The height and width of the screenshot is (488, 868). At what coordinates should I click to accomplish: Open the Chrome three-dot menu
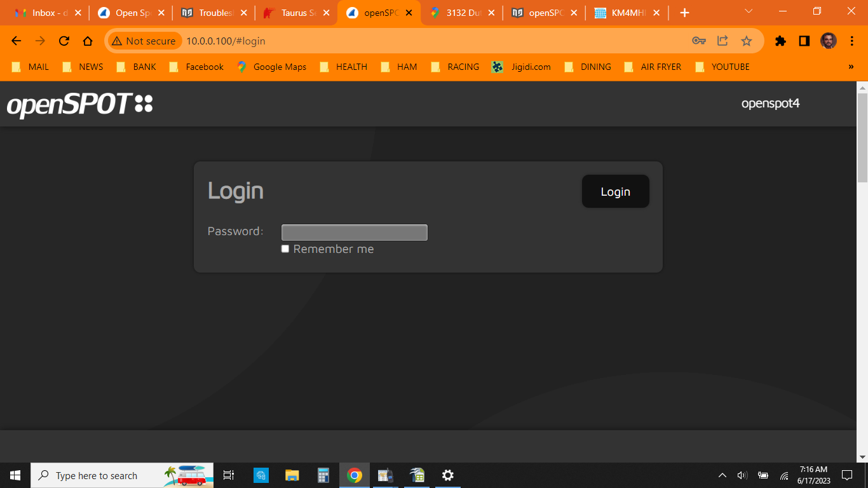click(852, 40)
